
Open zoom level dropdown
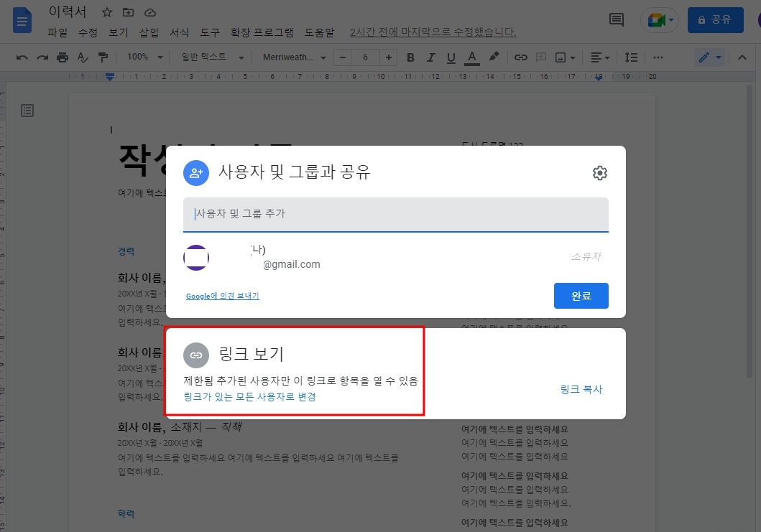(144, 57)
